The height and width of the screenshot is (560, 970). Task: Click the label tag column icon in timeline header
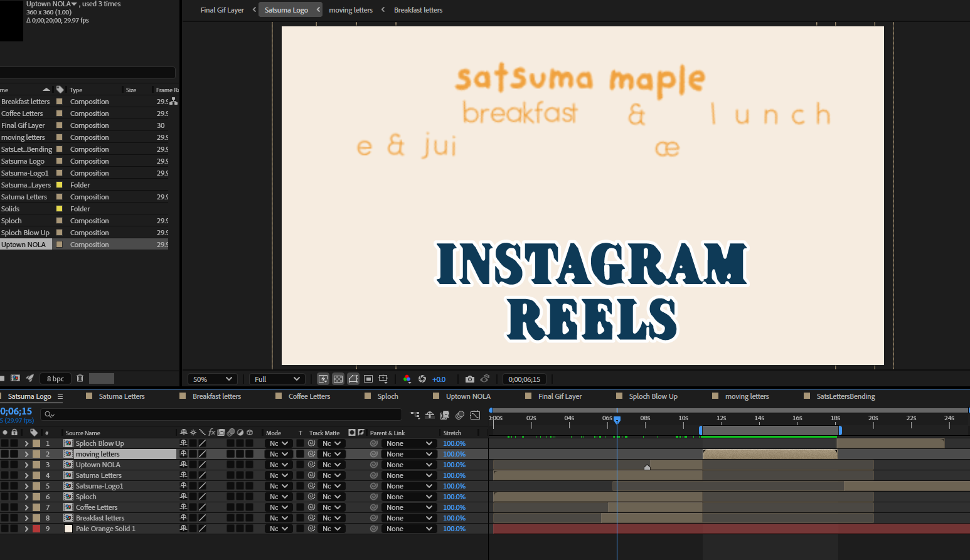(x=34, y=433)
